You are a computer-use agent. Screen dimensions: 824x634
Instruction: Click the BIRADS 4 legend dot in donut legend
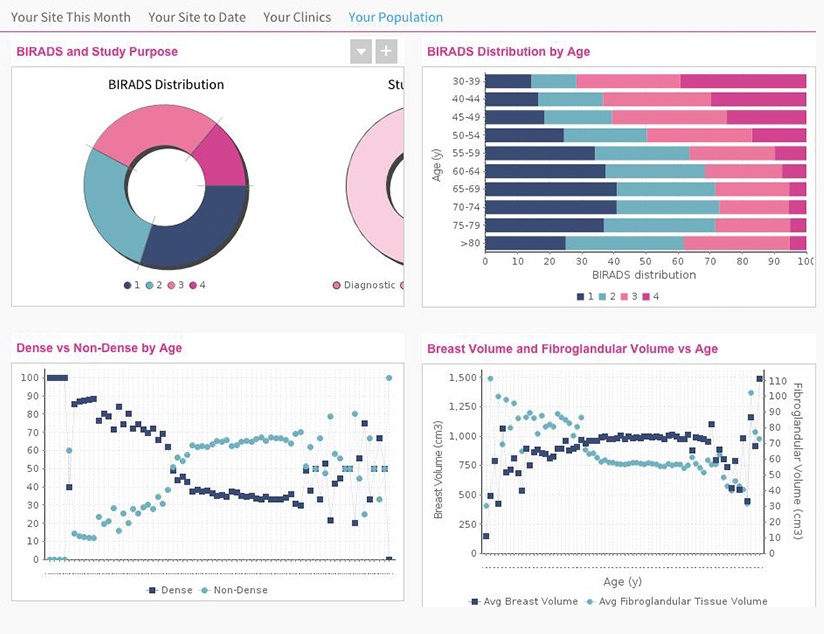(x=193, y=284)
